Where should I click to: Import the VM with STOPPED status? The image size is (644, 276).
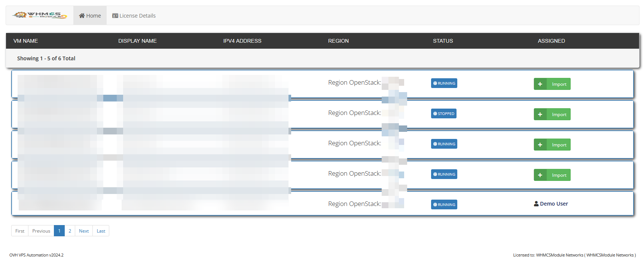(552, 114)
